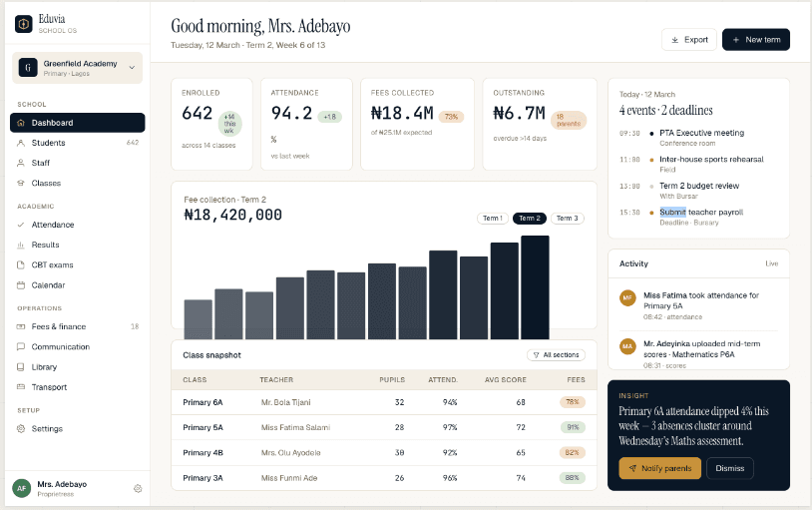This screenshot has height=510, width=812.
Task: Navigate to Attendance in sidebar
Action: point(77,225)
